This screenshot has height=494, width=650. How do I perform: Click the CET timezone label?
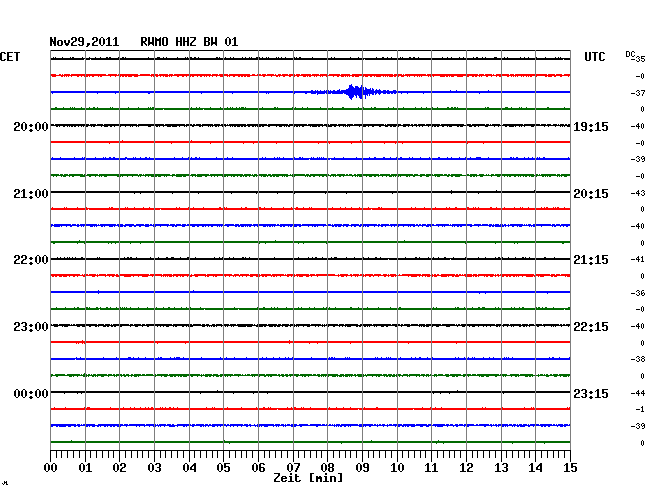tap(10, 57)
